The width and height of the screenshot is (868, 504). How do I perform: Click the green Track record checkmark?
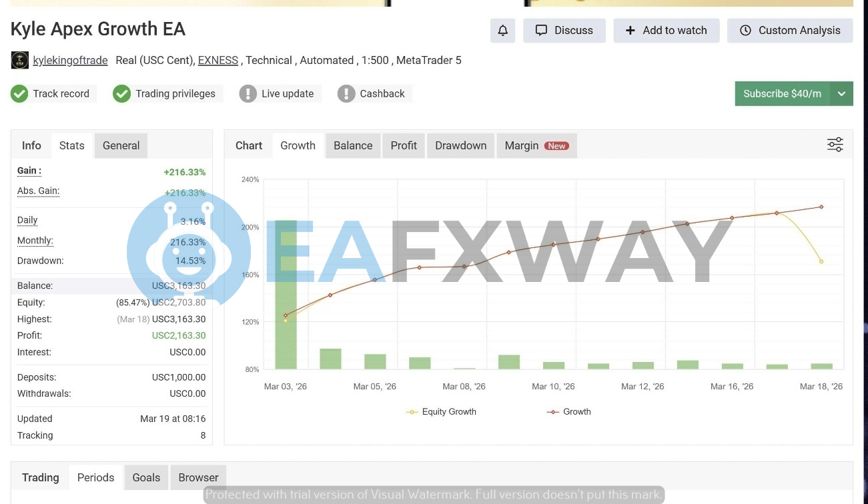tap(19, 94)
